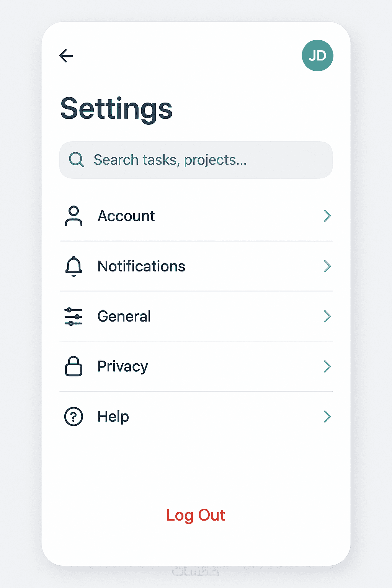Open the Help menu item
392x588 pixels.
[113, 416]
